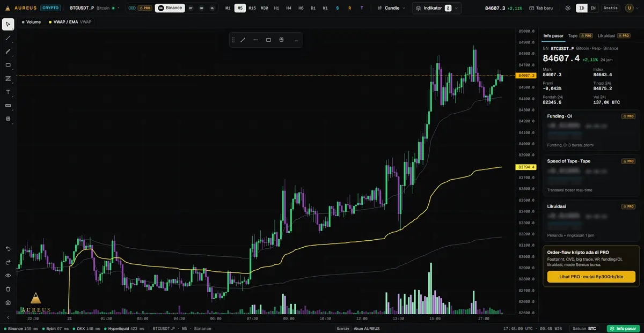Minimize the floating drawing toolbar

pyautogui.click(x=296, y=40)
